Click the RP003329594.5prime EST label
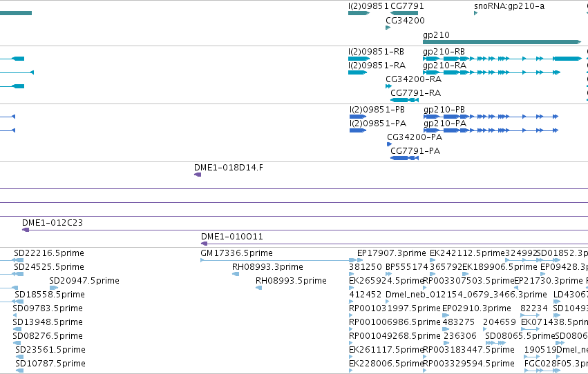Image resolution: width=588 pixels, height=374 pixels. click(x=468, y=364)
